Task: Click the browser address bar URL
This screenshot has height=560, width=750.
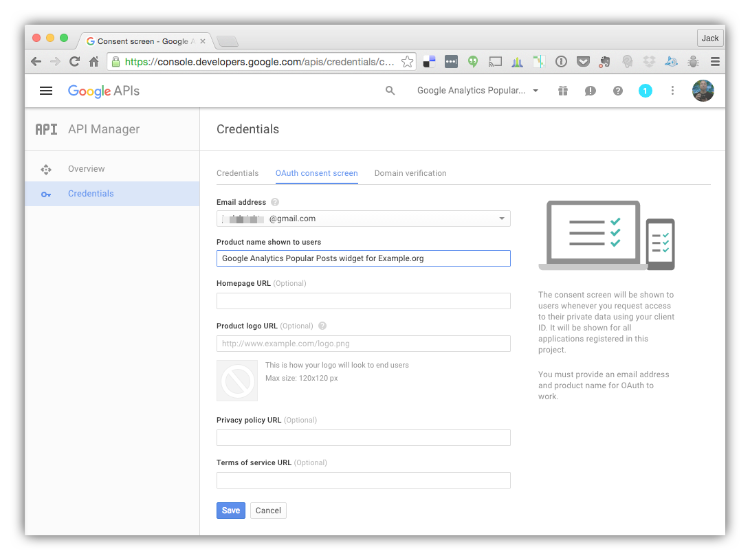Action: click(259, 62)
